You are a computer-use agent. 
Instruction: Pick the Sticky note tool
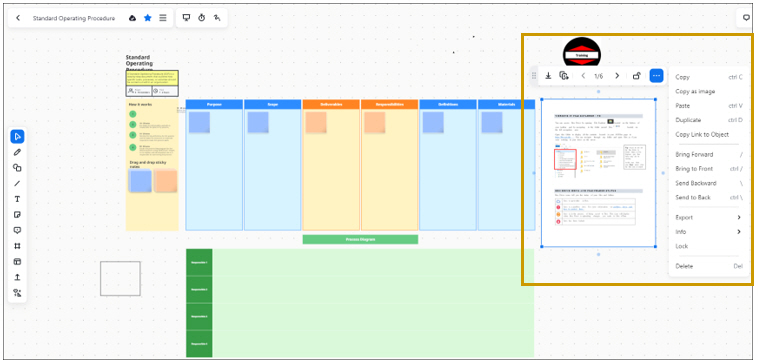pyautogui.click(x=17, y=215)
